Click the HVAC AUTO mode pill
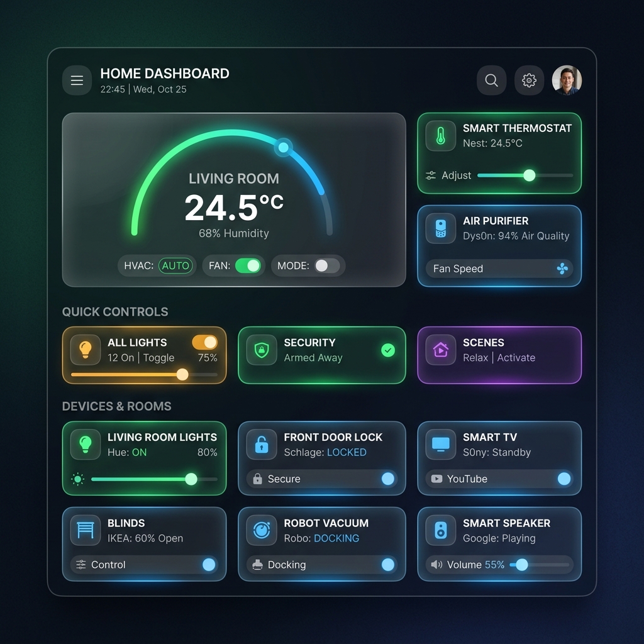The height and width of the screenshot is (644, 644). click(x=175, y=266)
